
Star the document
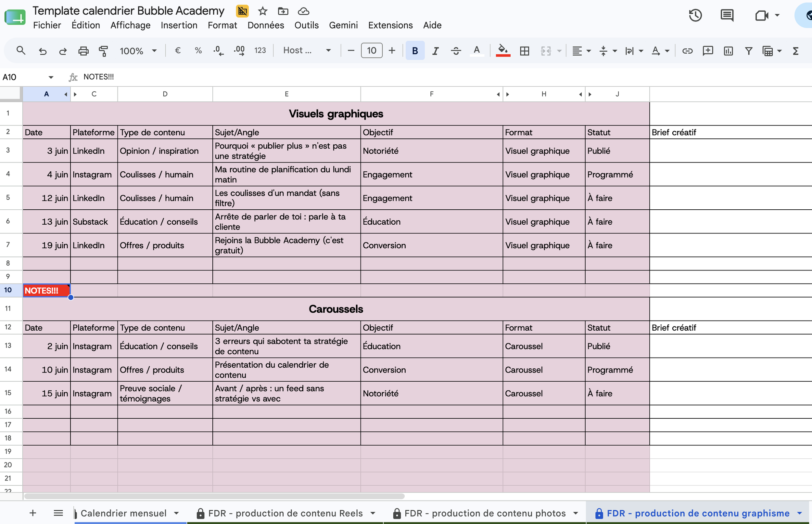point(262,11)
